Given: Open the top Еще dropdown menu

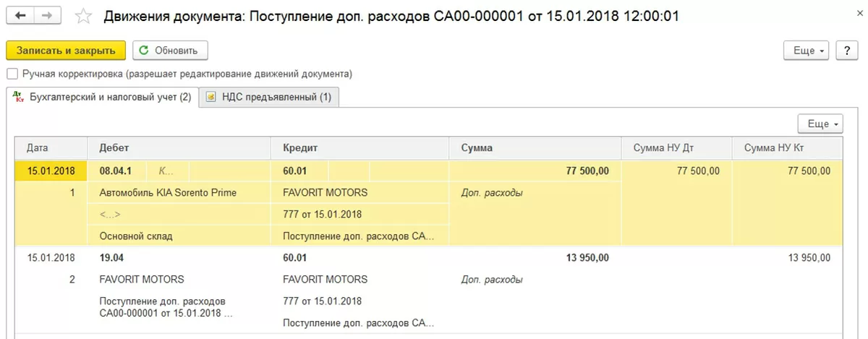Looking at the screenshot, I should click(809, 51).
